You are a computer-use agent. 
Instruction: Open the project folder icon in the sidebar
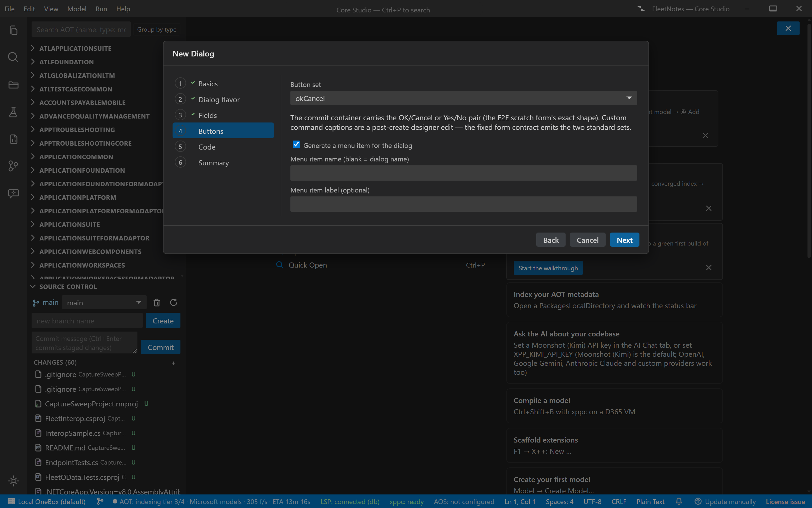(x=14, y=85)
